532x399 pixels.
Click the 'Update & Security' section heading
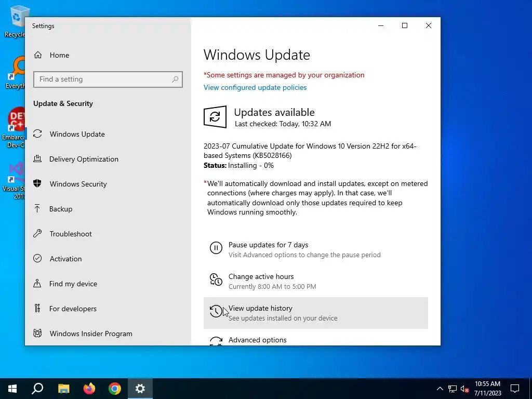tap(63, 103)
